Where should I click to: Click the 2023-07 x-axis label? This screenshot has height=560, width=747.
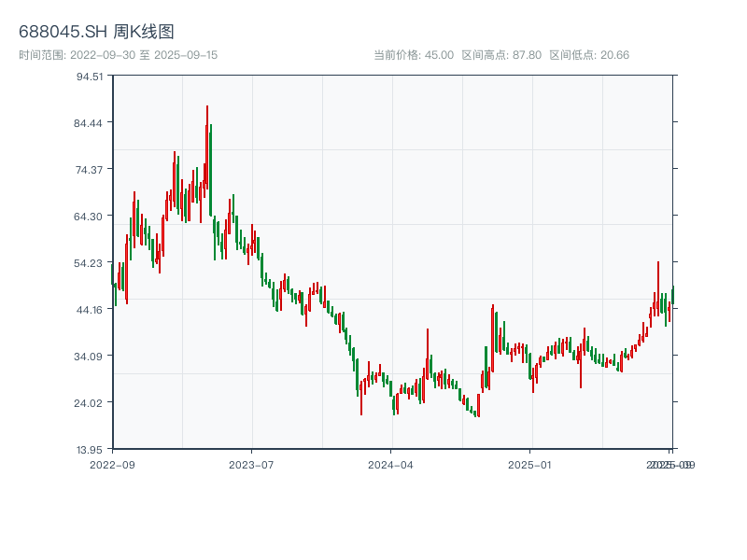click(251, 465)
